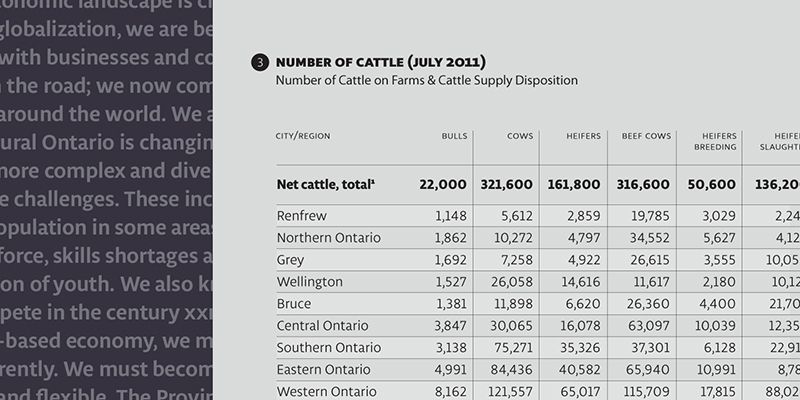
Task: Select the Renfrew row label
Action: (300, 215)
